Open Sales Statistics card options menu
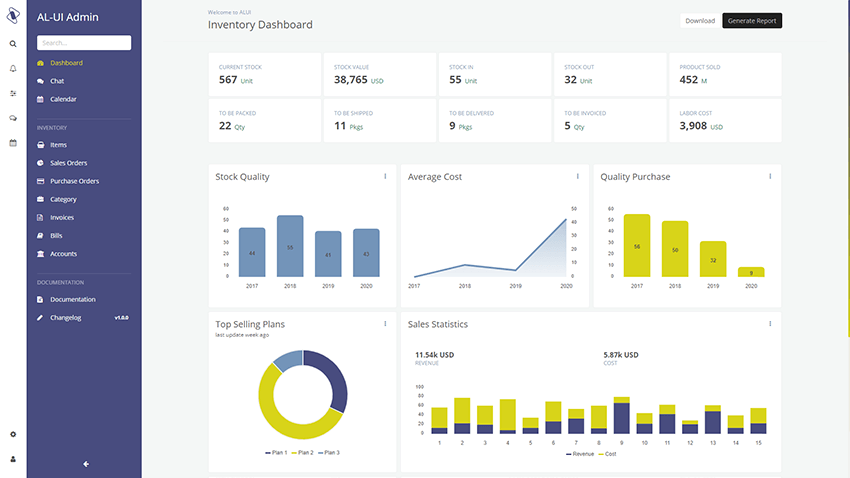Screen dimensions: 850x478 click(770, 324)
